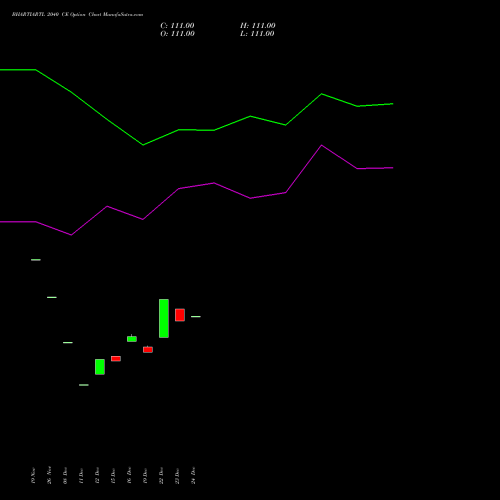Select the high value H: 111.00
Screen dimensions: 500x500
(x=258, y=26)
